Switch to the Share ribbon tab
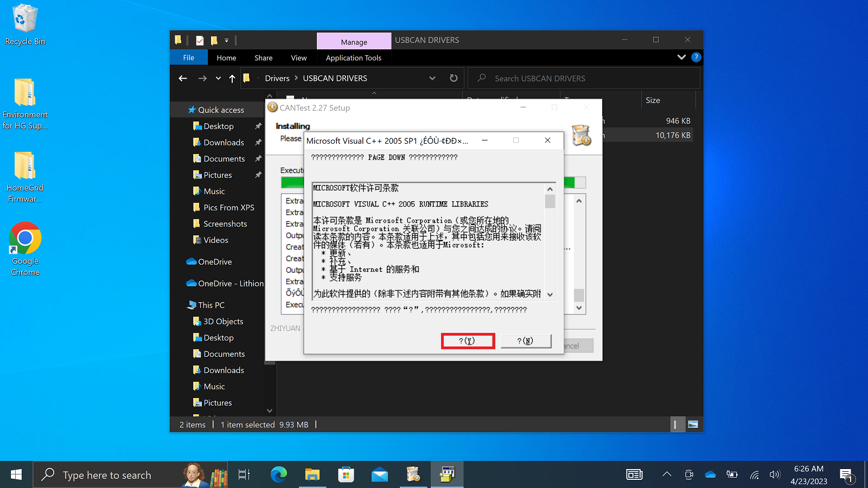The width and height of the screenshot is (868, 488). tap(264, 57)
